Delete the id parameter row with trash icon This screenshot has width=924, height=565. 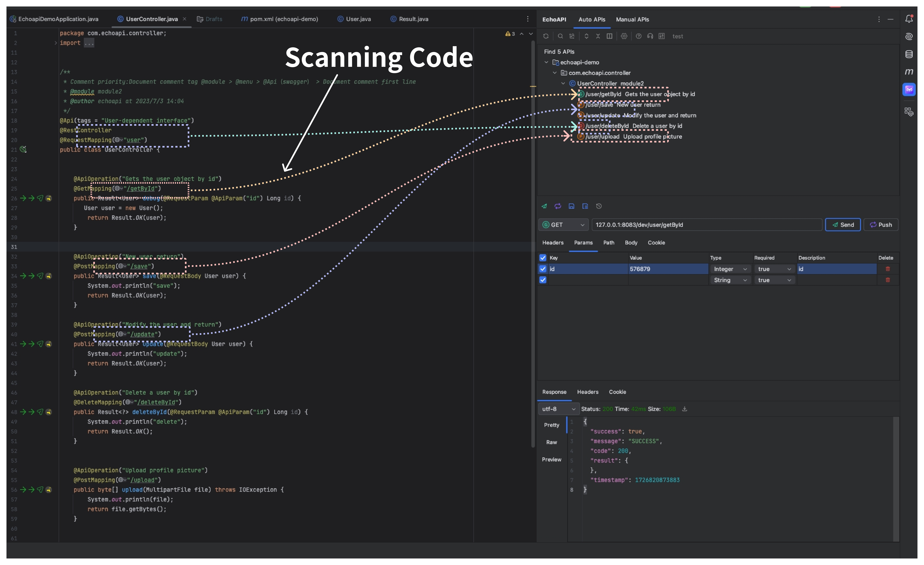pyautogui.click(x=888, y=269)
